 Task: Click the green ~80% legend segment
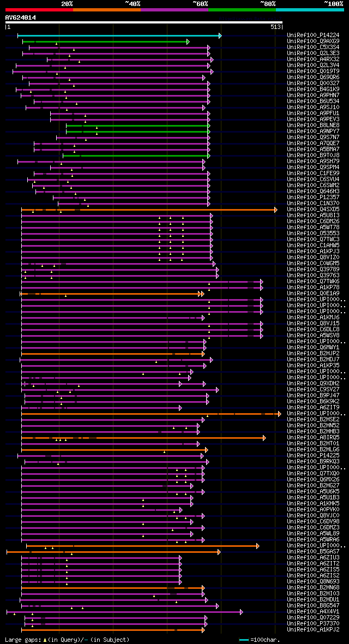click(242, 9)
